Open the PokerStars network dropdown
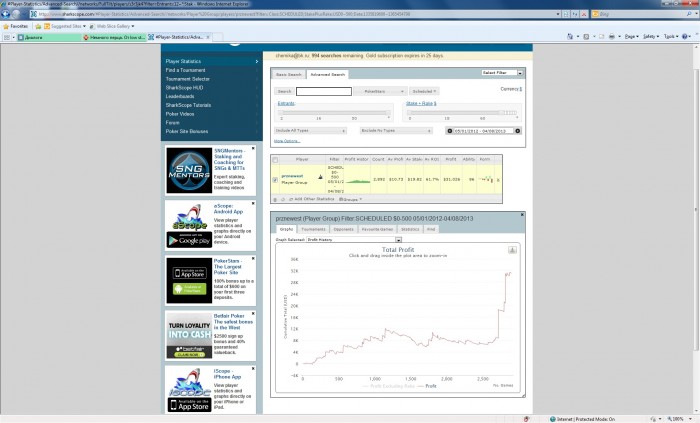 pos(380,91)
